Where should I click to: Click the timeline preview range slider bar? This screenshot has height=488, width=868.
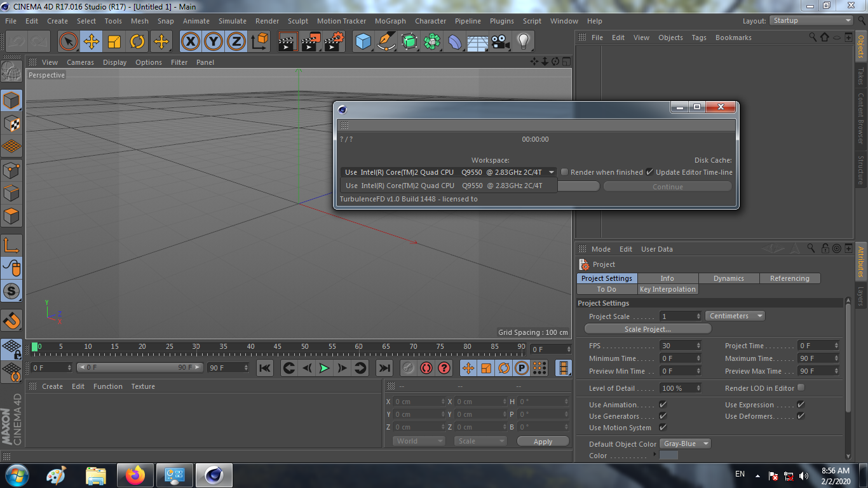(x=140, y=367)
